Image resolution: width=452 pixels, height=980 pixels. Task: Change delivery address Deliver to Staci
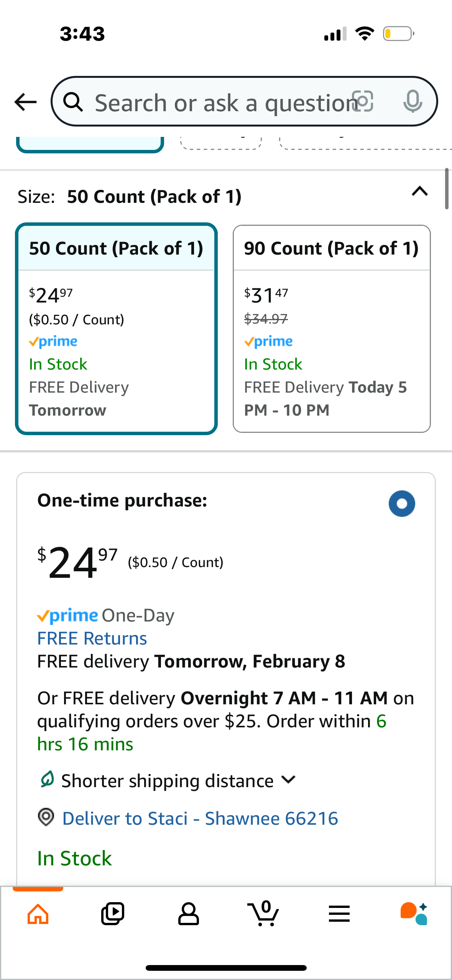(200, 818)
